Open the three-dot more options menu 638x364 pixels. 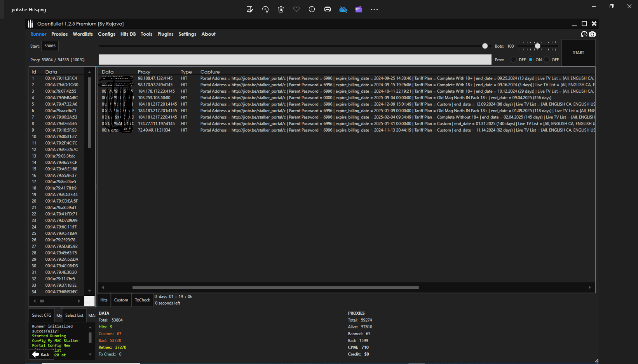point(374,9)
